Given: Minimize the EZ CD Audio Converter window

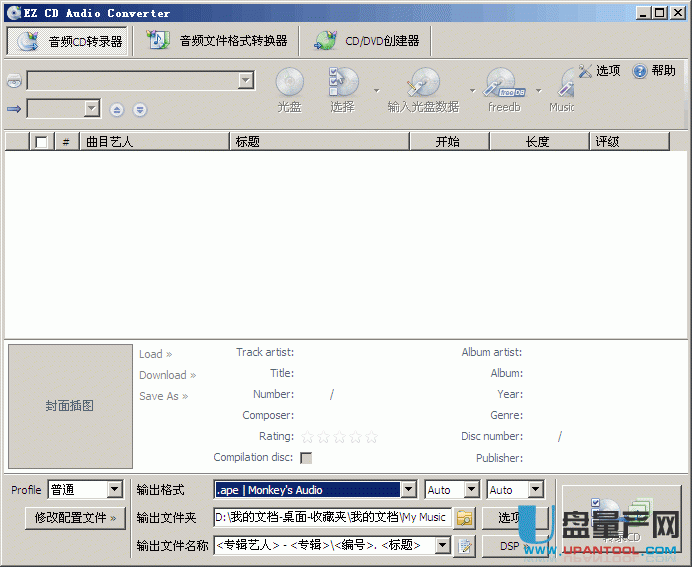Looking at the screenshot, I should [643, 13].
